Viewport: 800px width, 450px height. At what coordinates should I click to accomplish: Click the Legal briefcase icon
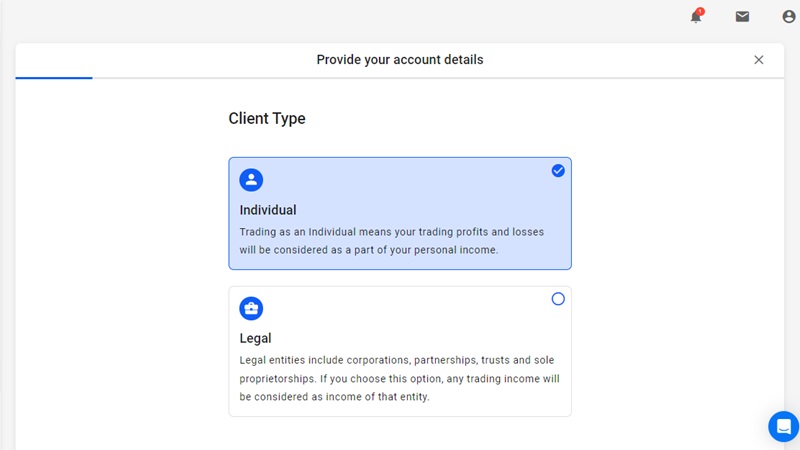[251, 308]
